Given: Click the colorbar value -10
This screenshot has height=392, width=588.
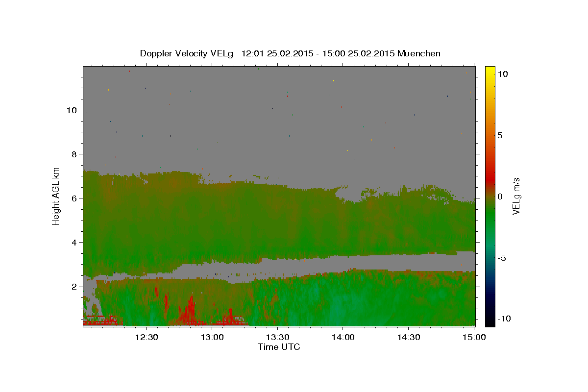Looking at the screenshot, I should (504, 319).
